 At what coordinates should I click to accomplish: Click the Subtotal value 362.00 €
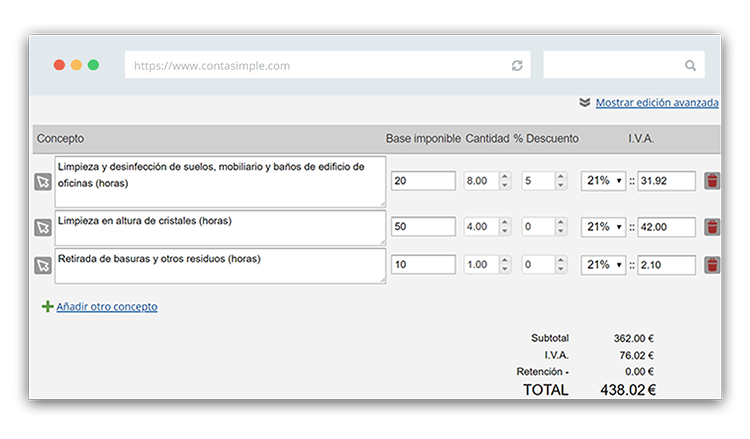click(634, 338)
